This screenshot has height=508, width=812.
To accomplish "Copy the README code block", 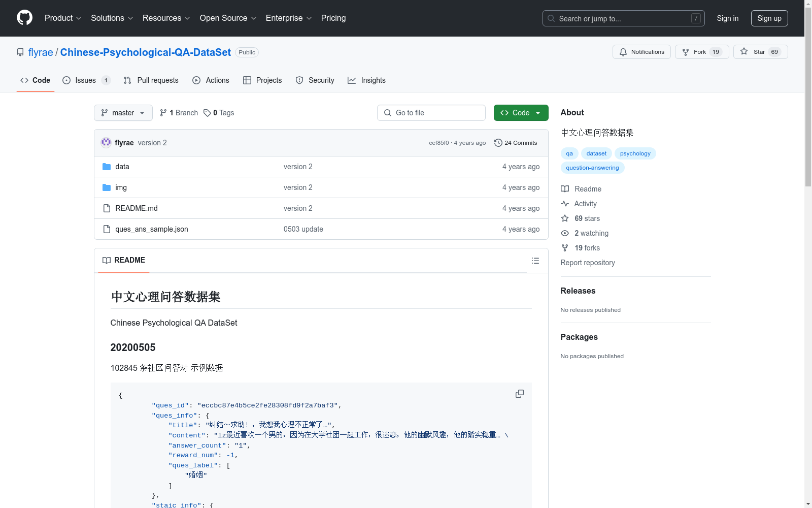I will click(519, 394).
